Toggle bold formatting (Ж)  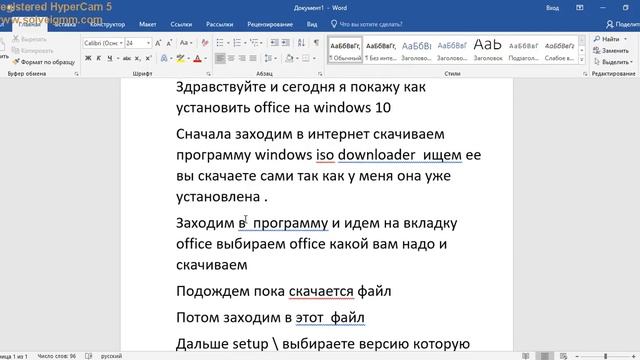tap(88, 58)
